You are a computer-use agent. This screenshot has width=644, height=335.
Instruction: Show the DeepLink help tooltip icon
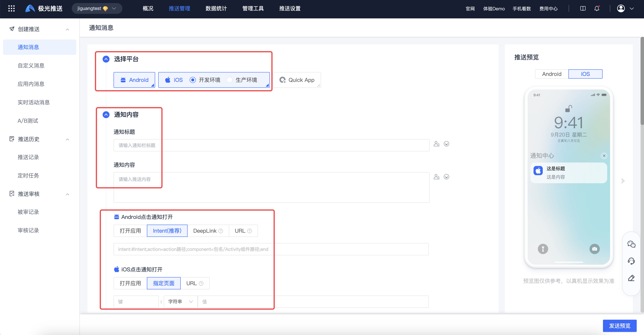tap(221, 231)
